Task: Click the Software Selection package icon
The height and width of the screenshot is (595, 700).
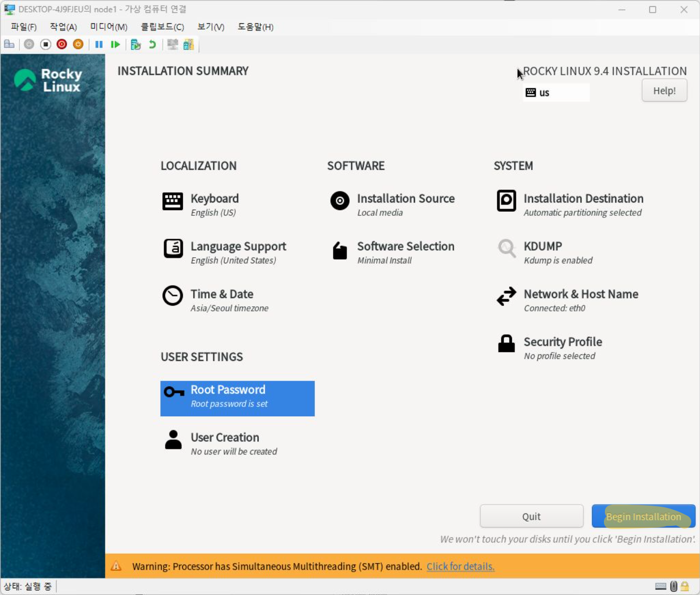Action: [x=340, y=250]
